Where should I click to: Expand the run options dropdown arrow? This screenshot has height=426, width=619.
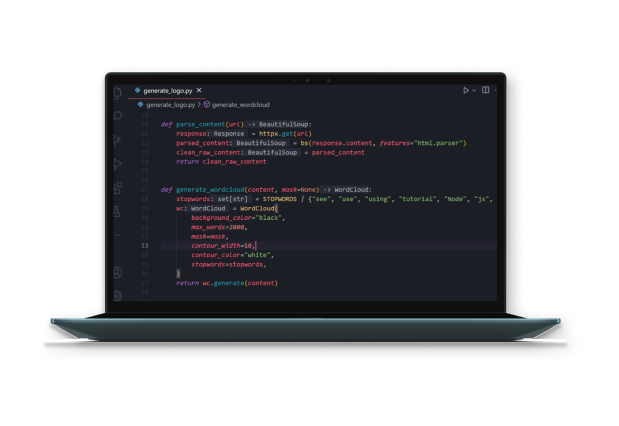point(474,90)
